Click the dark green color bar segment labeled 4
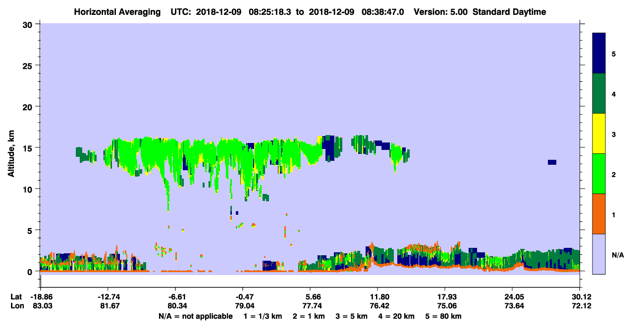Viewport: 644px width, 330px height. pyautogui.click(x=599, y=94)
